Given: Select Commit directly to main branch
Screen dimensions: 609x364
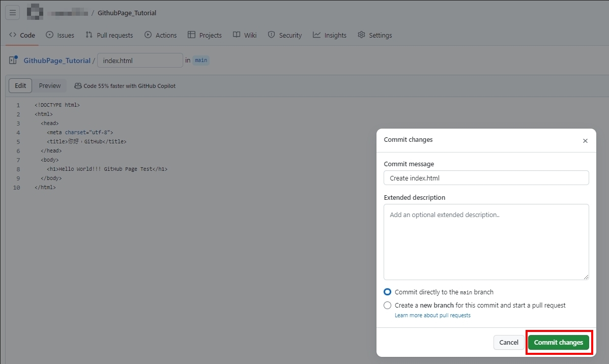Looking at the screenshot, I should click(387, 292).
